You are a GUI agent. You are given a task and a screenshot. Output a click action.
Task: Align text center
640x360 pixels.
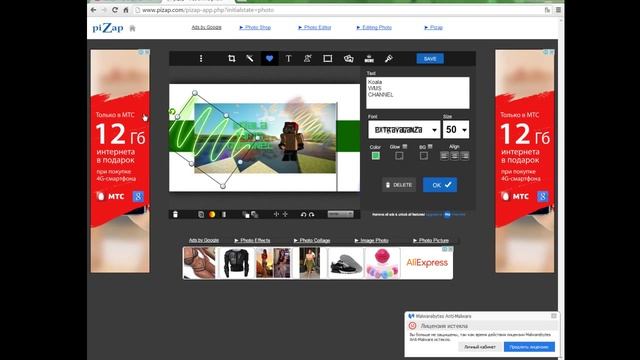454,156
